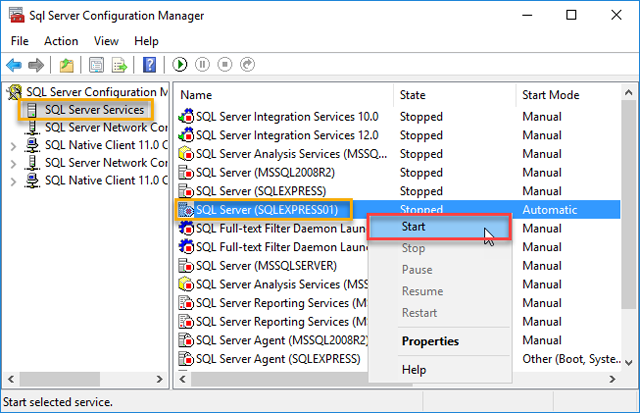This screenshot has height=413, width=640.
Task: Open the Action menu
Action: pos(61,41)
